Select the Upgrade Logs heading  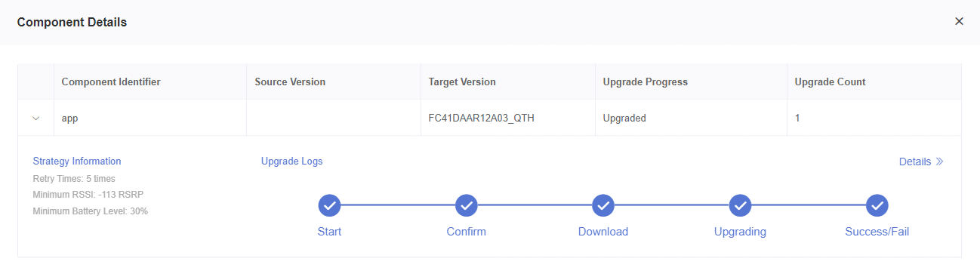tap(291, 162)
